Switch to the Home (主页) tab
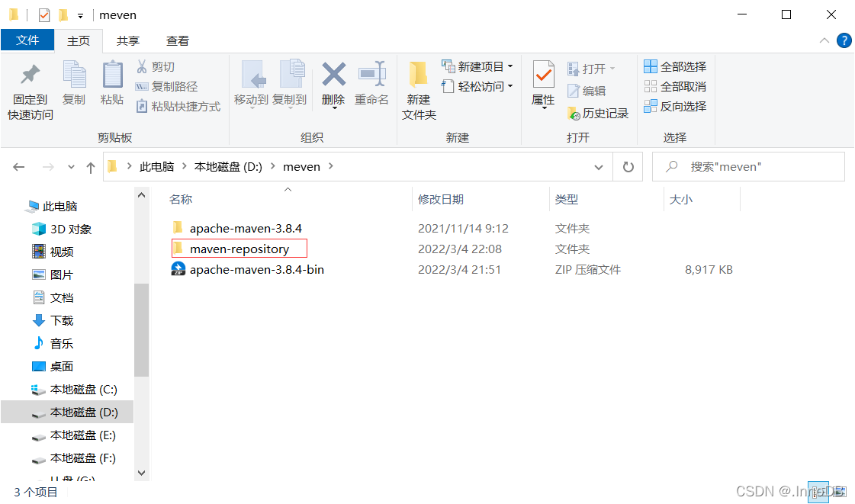855x504 pixels. tap(79, 41)
